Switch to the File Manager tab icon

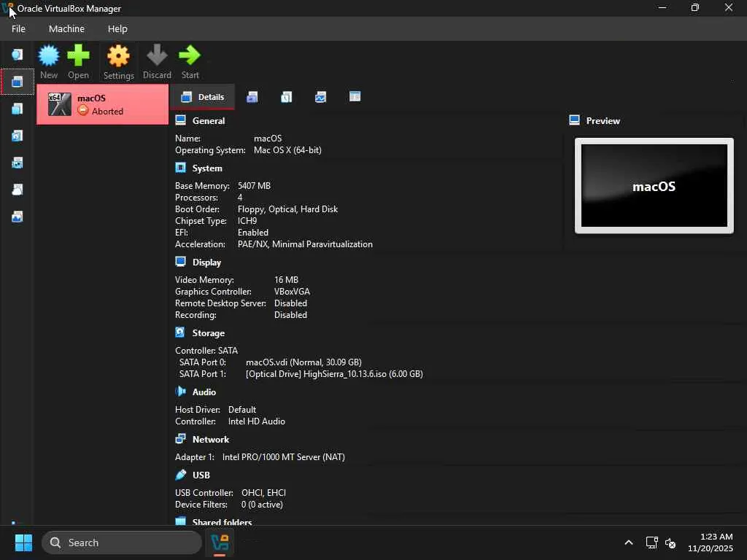(355, 97)
